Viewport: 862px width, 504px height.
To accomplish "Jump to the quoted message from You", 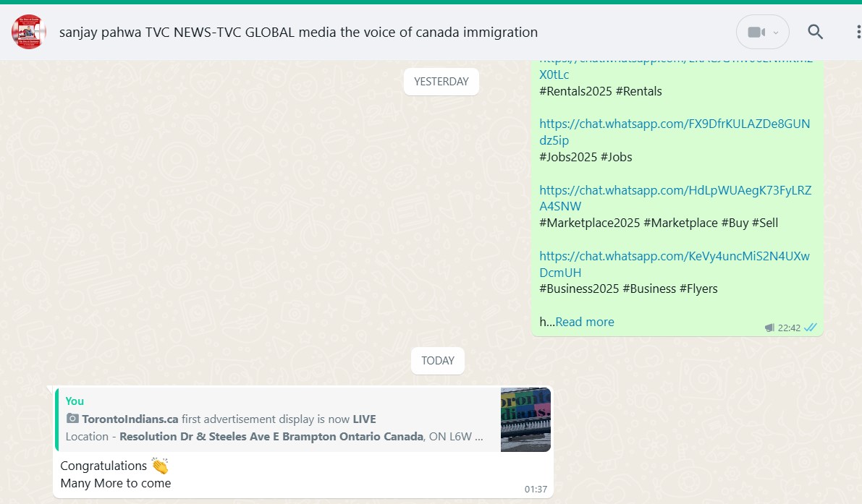I will click(275, 419).
